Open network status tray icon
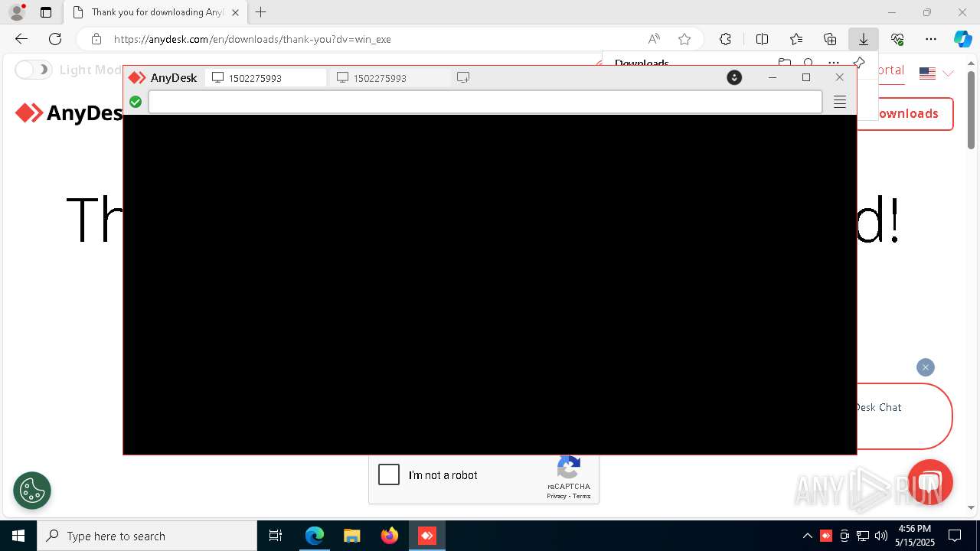 (863, 536)
